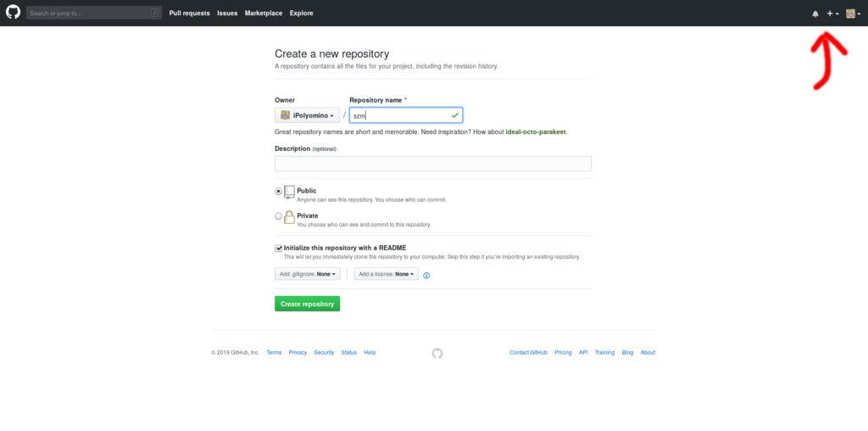The height and width of the screenshot is (431, 868).
Task: Open the GitHub Octocat home logo
Action: (x=13, y=12)
